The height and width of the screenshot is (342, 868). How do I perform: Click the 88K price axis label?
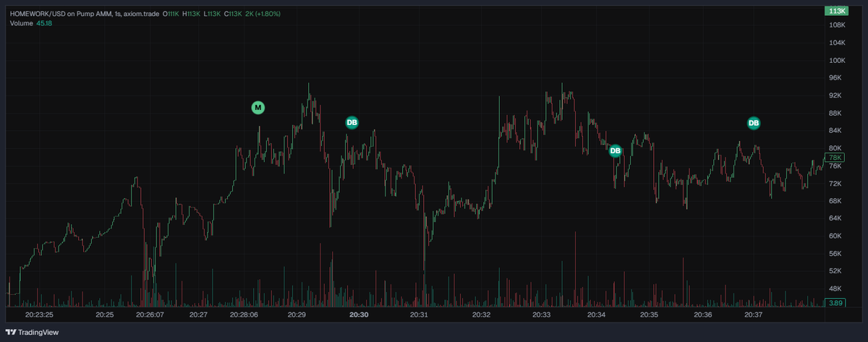point(837,113)
